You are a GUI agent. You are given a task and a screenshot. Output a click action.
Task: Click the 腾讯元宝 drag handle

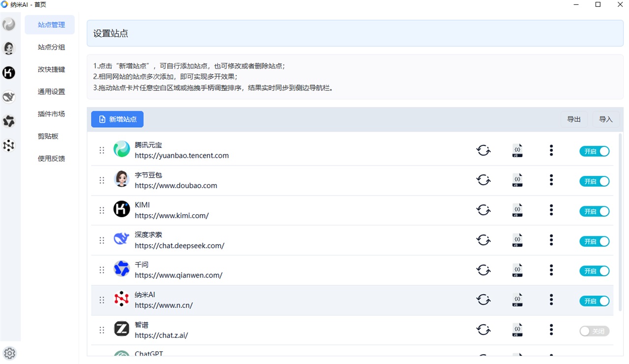pos(102,150)
